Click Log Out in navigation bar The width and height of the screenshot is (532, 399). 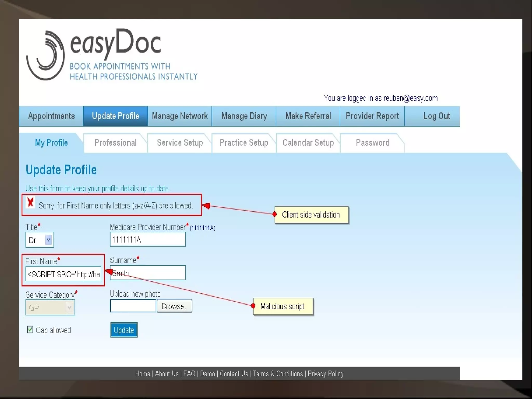coord(436,116)
